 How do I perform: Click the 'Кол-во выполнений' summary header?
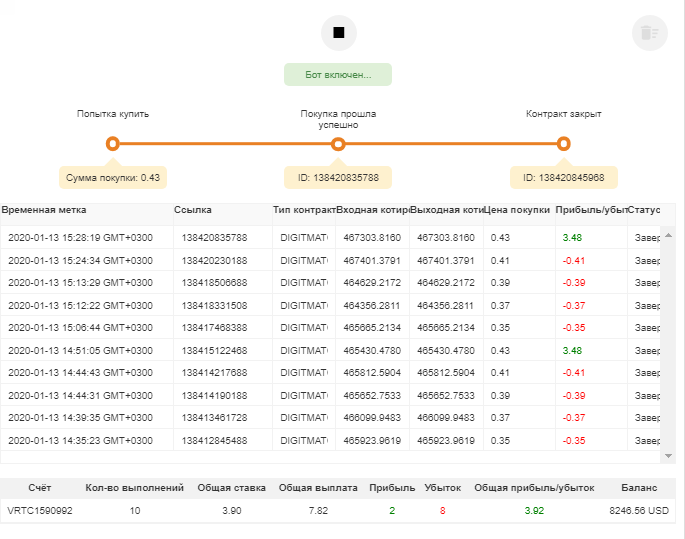pyautogui.click(x=135, y=488)
